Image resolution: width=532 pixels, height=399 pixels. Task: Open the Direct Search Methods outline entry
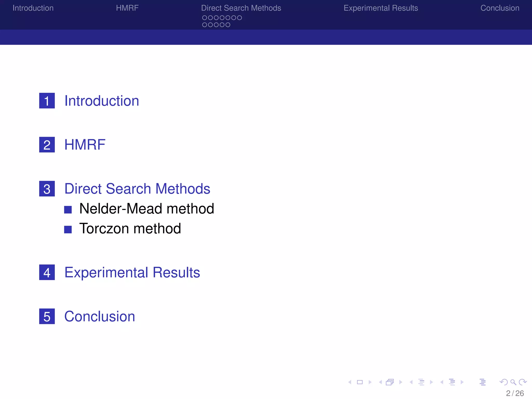point(137,189)
